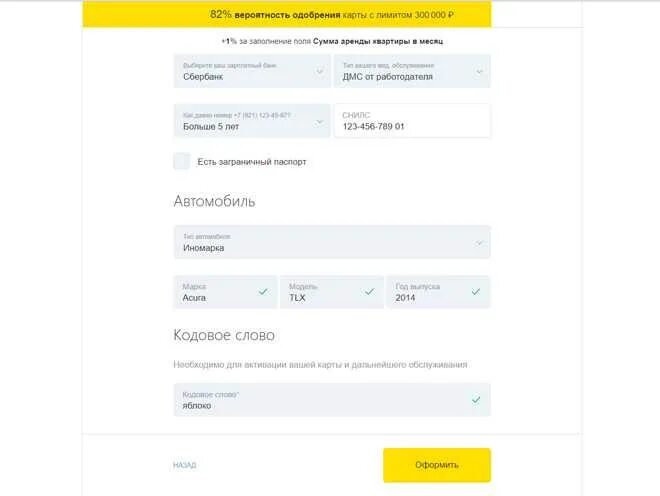Click the Есть заграничный паспорт label
The width and height of the screenshot is (660, 496).
[x=252, y=162]
